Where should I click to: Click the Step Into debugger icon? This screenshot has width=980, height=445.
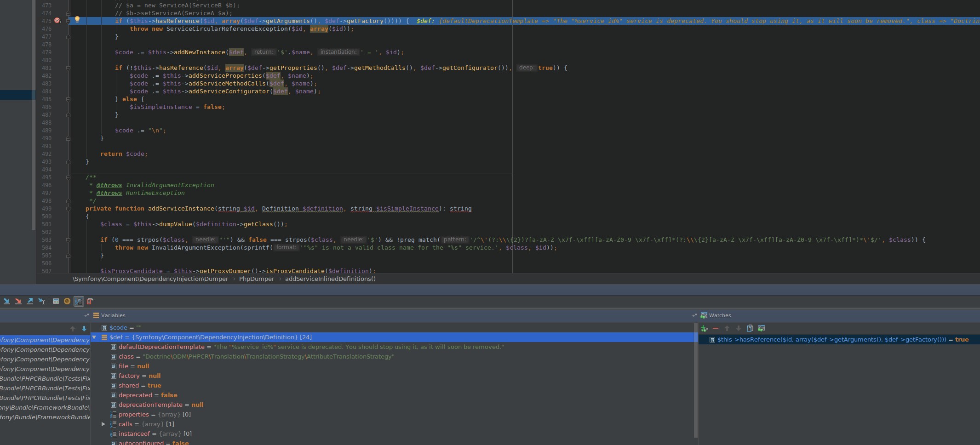pyautogui.click(x=6, y=301)
